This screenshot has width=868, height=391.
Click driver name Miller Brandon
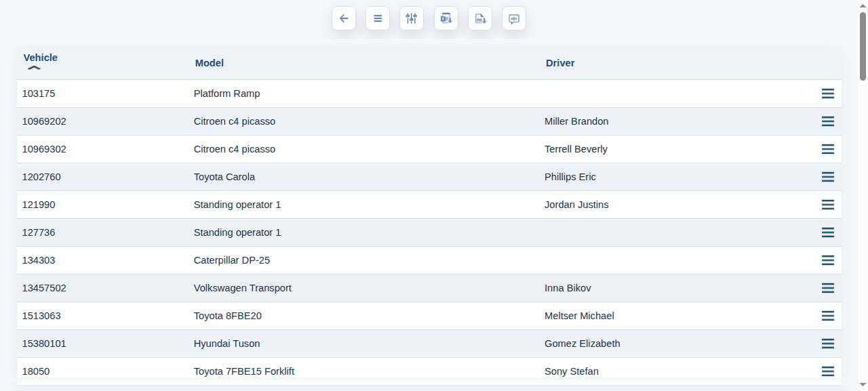tap(576, 121)
